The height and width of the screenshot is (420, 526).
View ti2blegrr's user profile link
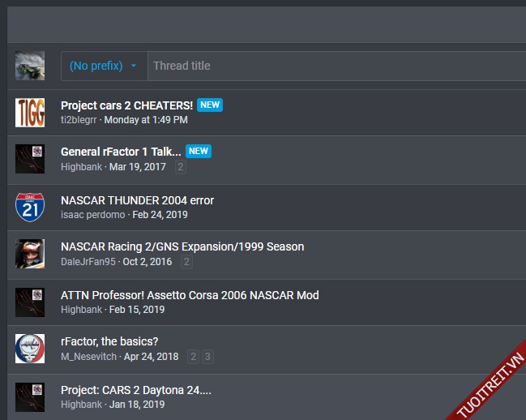tap(79, 120)
